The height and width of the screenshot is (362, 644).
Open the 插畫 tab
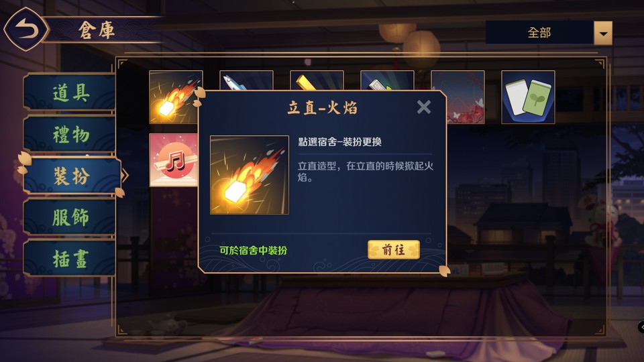[70, 259]
